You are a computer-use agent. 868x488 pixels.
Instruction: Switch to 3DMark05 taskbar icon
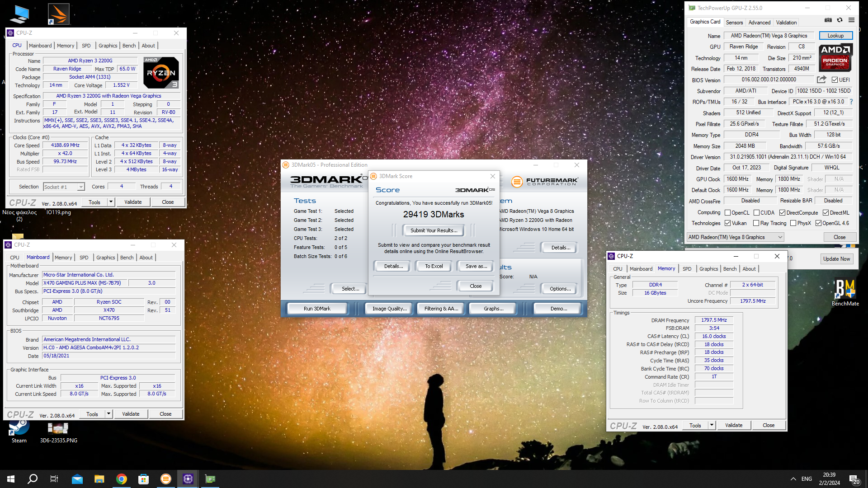click(x=166, y=479)
